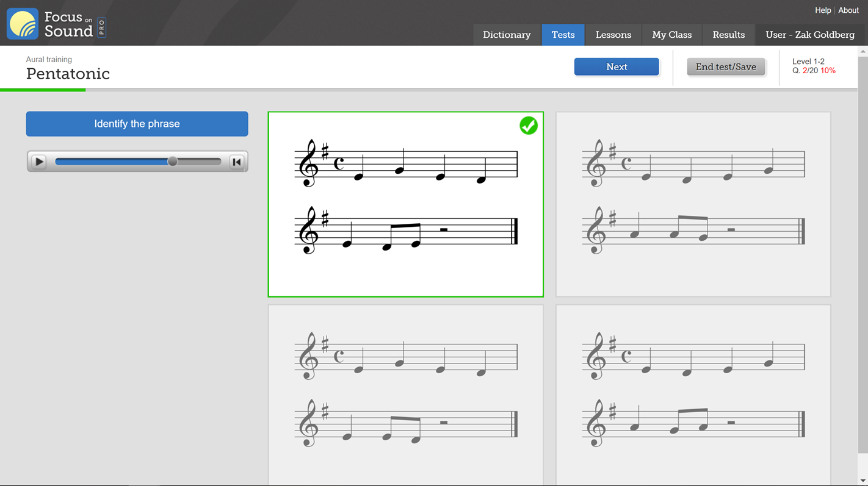The image size is (868, 486).
Task: Select the bottom-right phrase card
Action: [693, 395]
